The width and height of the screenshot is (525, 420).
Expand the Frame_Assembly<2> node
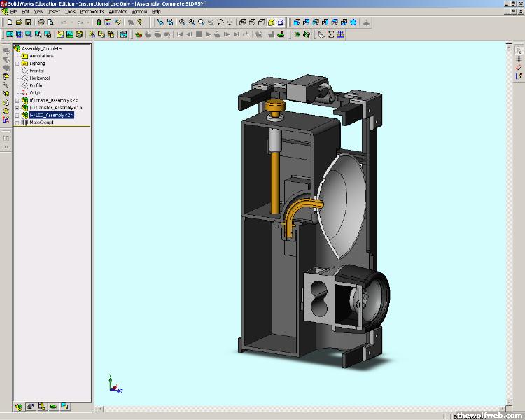click(x=17, y=100)
